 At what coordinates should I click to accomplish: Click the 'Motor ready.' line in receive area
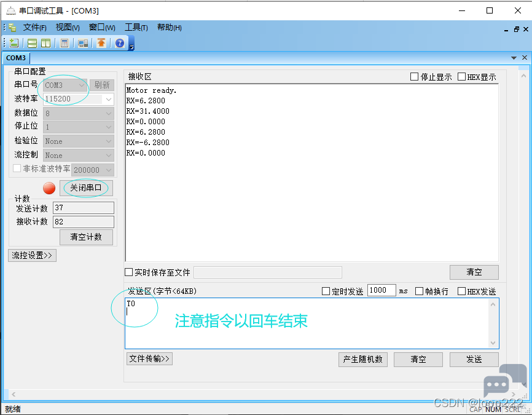coord(151,90)
